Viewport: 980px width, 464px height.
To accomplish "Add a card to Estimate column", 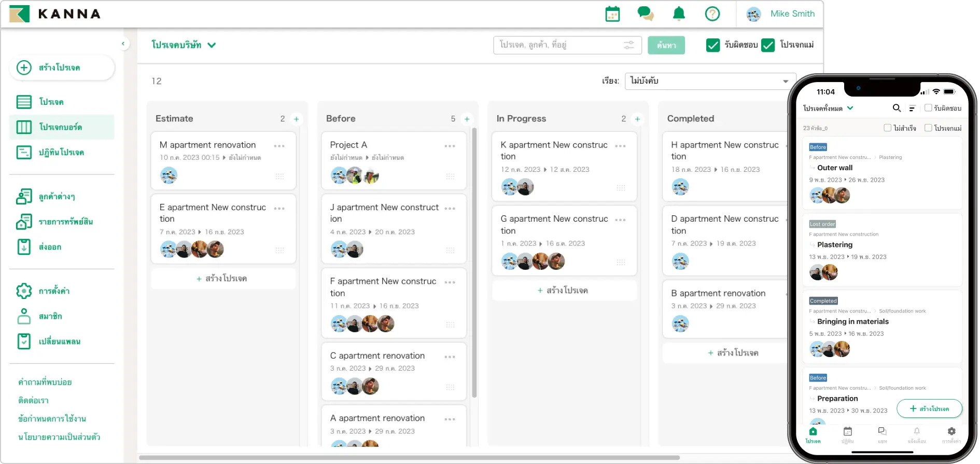I will 296,119.
